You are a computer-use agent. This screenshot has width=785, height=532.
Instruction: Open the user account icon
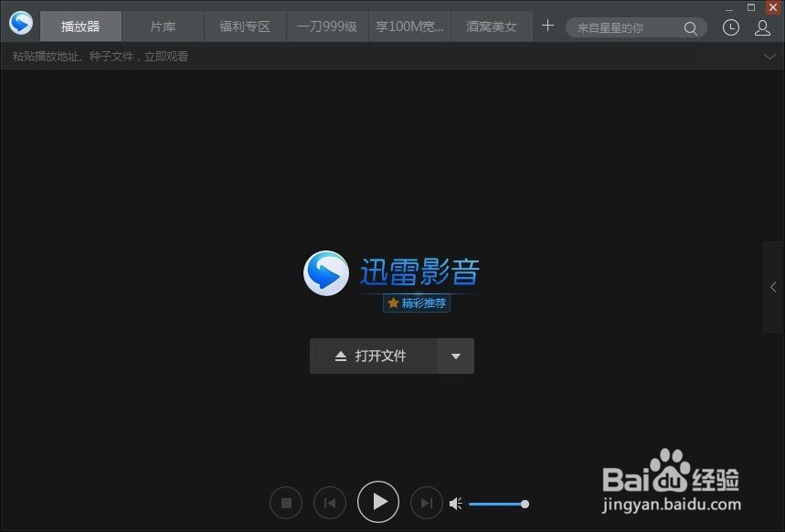pyautogui.click(x=762, y=27)
